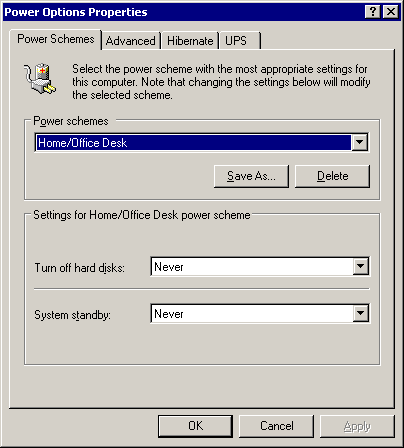Expand the Turn off hard disks arrow
The width and height of the screenshot is (404, 448).
[x=361, y=266]
